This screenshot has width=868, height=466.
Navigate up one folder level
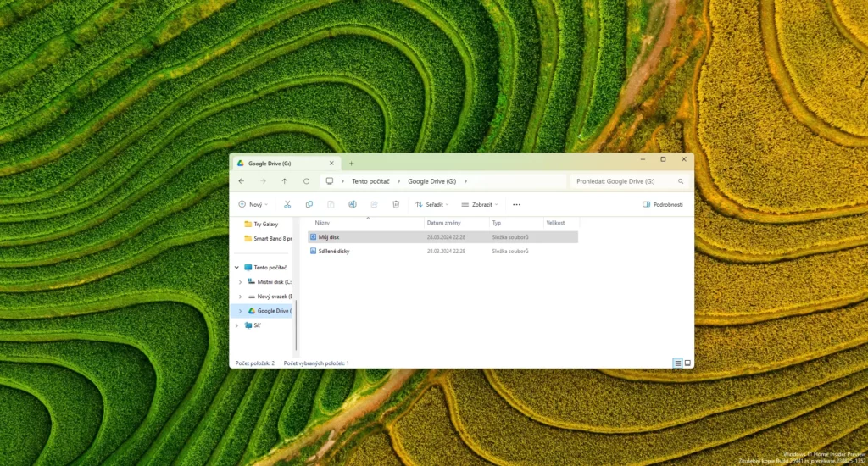284,181
